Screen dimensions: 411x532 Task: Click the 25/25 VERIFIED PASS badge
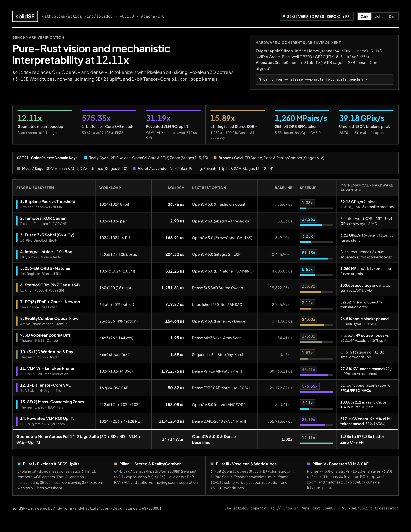[x=317, y=16]
